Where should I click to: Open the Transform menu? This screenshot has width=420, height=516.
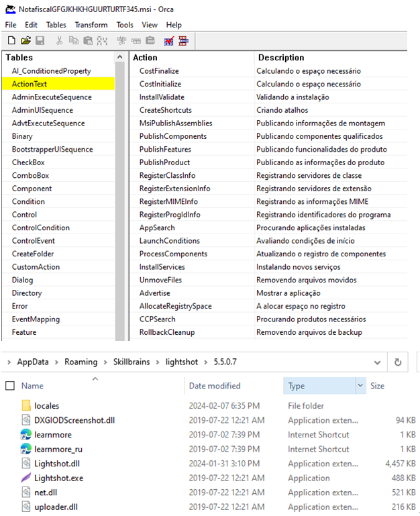point(91,25)
